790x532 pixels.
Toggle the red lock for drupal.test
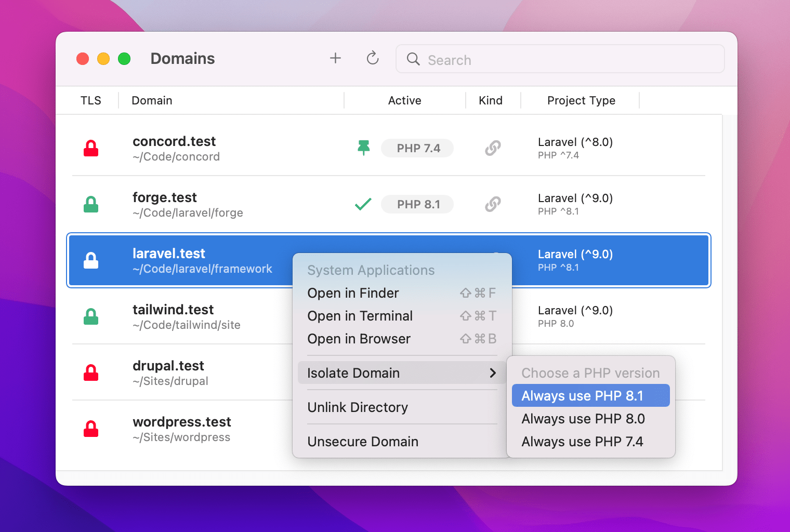pos(91,373)
